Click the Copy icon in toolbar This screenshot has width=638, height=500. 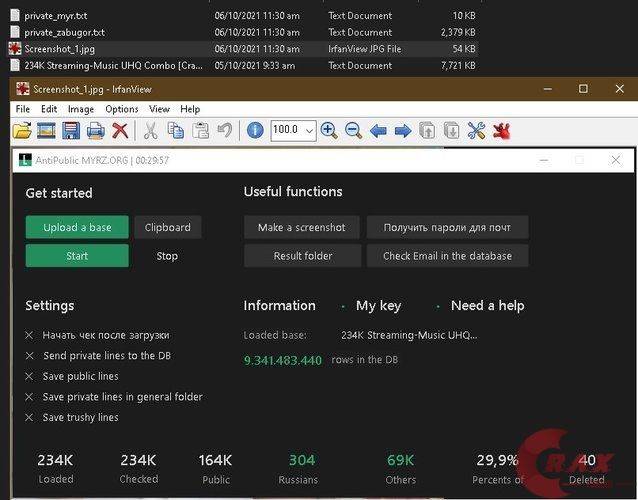[175, 131]
